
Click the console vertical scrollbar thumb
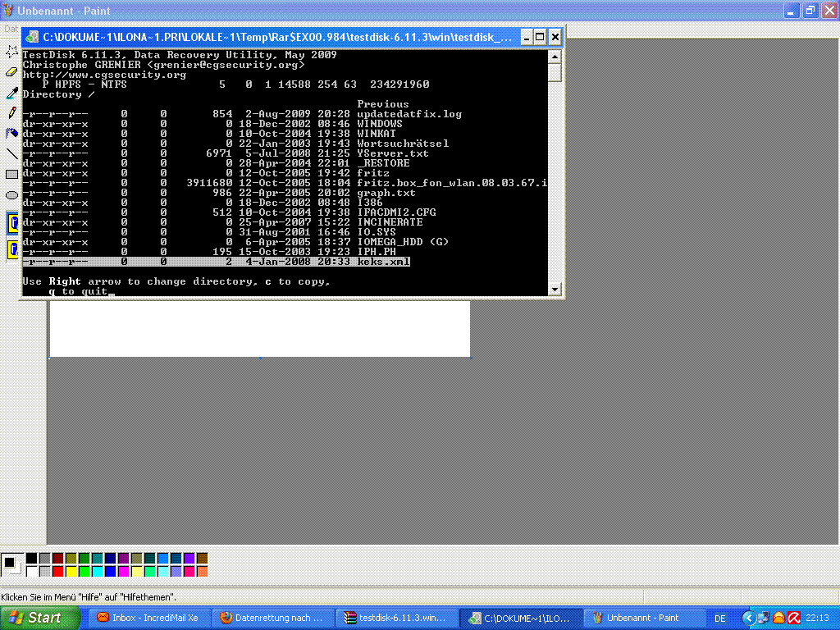tap(555, 72)
